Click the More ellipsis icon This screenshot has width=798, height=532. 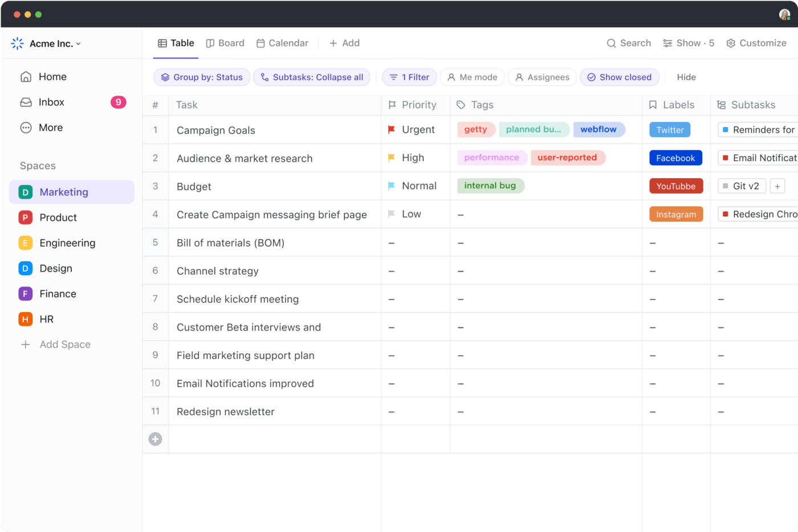pos(26,128)
